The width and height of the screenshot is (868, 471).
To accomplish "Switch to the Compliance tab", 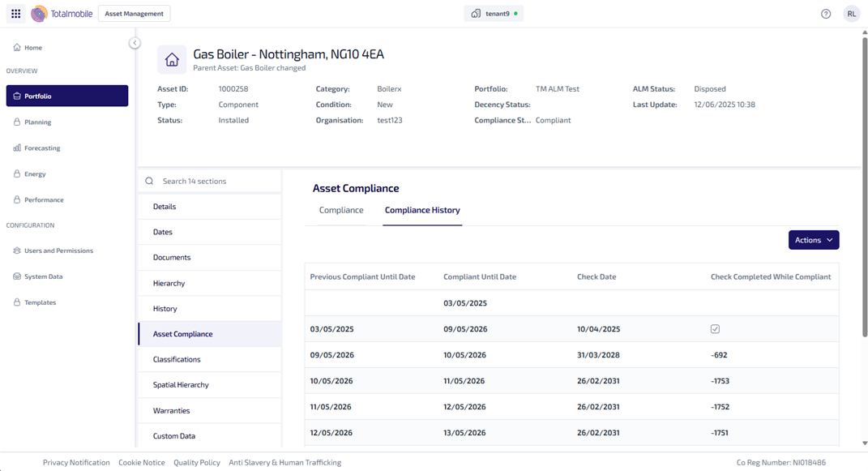I will 341,210.
